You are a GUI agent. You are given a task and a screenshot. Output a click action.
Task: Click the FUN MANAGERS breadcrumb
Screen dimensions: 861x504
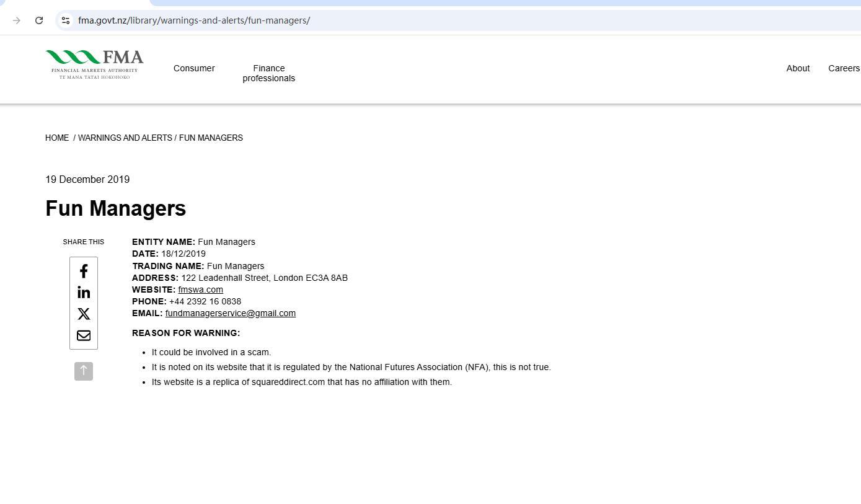coord(211,138)
